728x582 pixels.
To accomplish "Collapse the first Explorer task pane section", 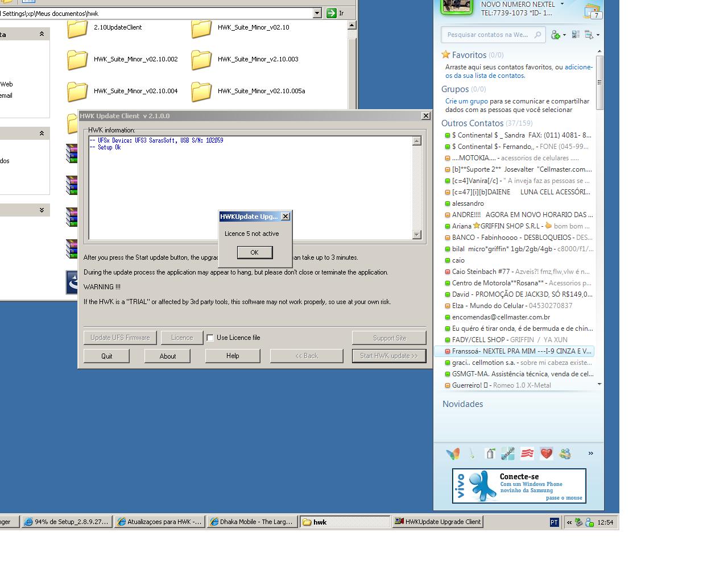I will pyautogui.click(x=42, y=34).
